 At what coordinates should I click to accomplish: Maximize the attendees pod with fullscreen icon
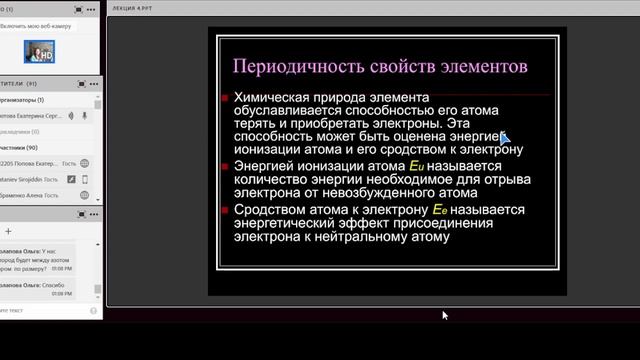[81, 84]
